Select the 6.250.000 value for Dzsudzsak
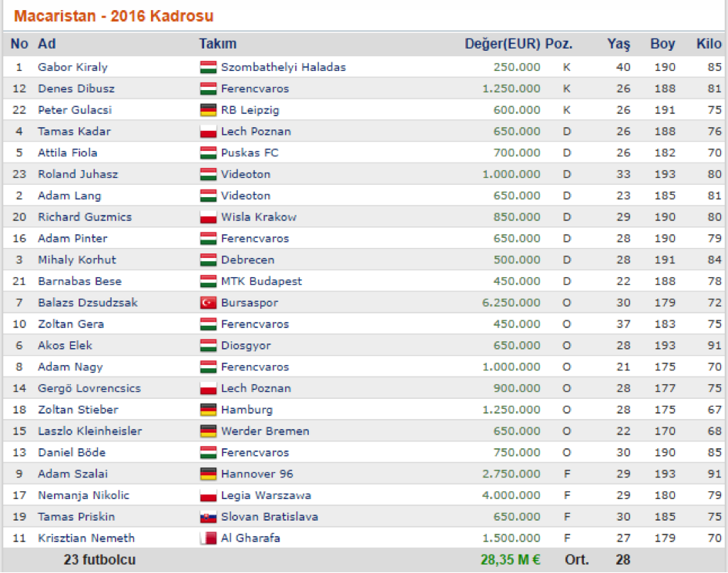Image resolution: width=728 pixels, height=573 pixels. 512,303
